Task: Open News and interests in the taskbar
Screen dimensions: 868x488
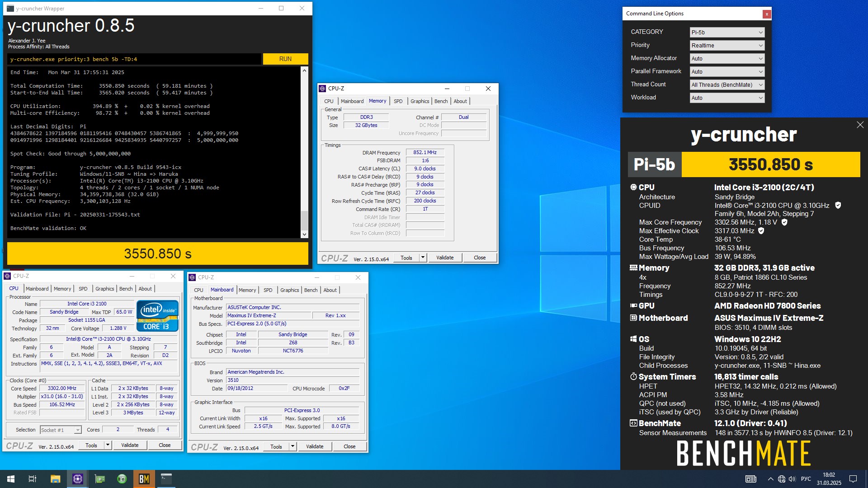Action: [751, 479]
